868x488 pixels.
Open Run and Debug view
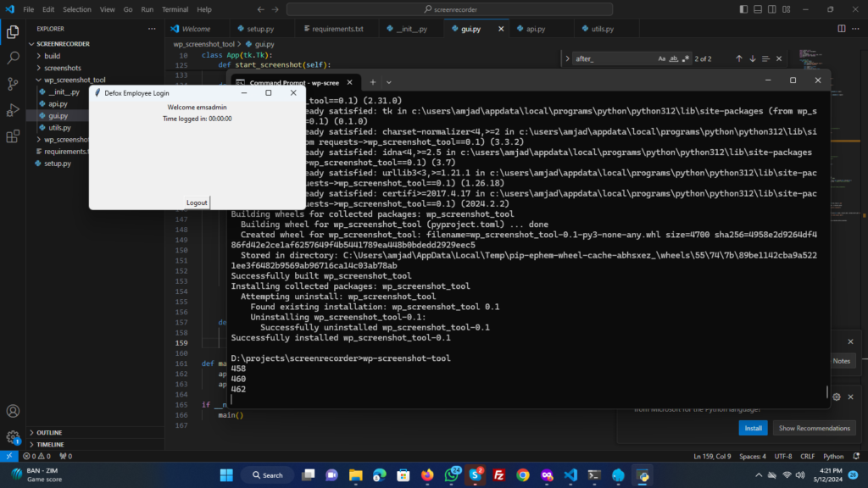tap(13, 110)
